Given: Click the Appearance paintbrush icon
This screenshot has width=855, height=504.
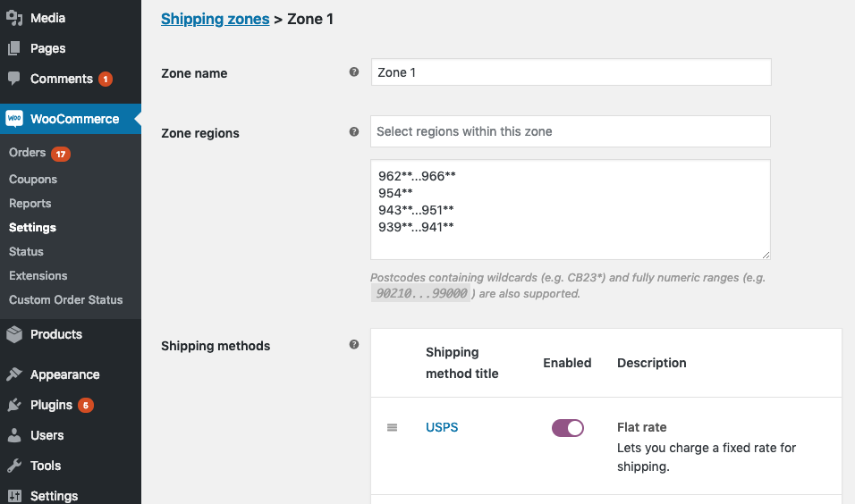Looking at the screenshot, I should coord(14,374).
